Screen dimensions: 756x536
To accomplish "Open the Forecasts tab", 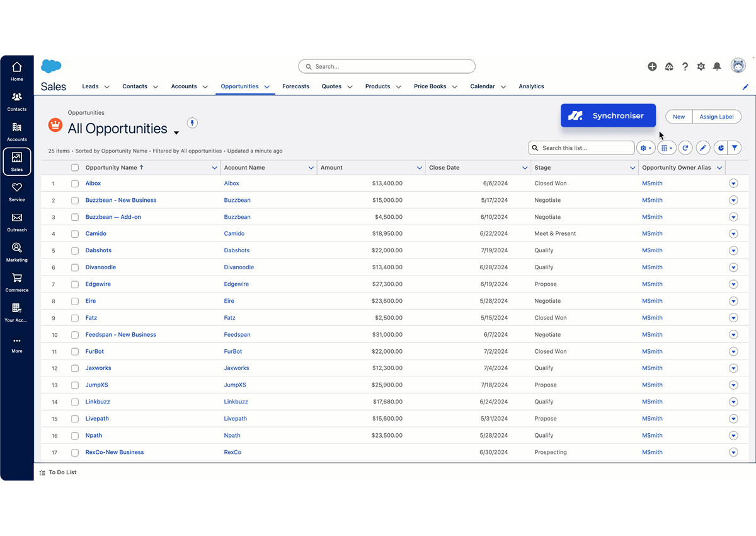I will 295,86.
